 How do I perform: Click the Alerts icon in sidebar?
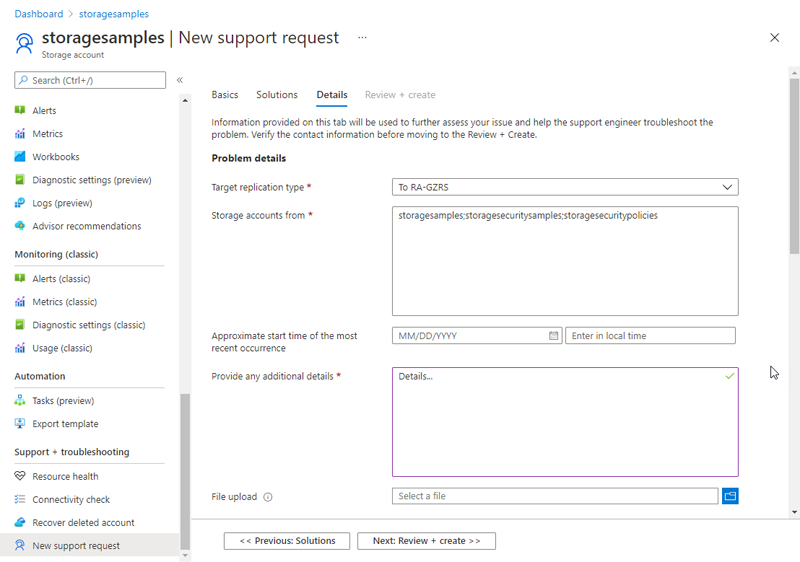click(x=20, y=110)
